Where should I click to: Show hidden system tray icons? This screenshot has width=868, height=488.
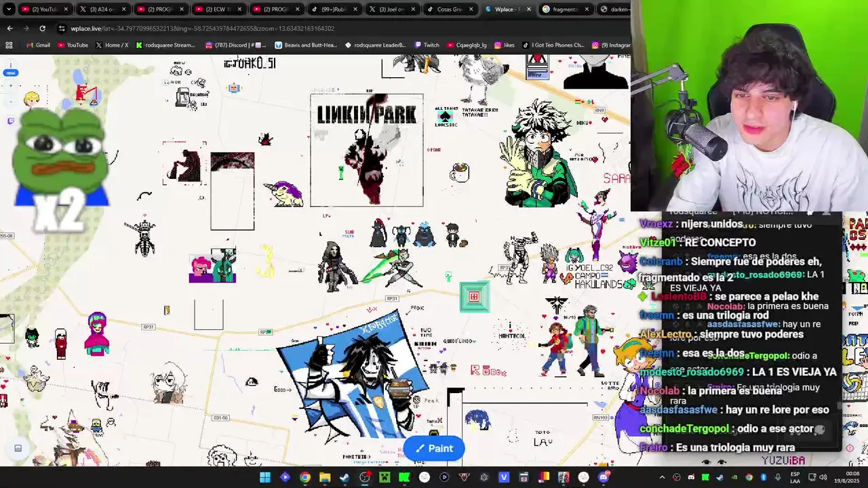(663, 477)
